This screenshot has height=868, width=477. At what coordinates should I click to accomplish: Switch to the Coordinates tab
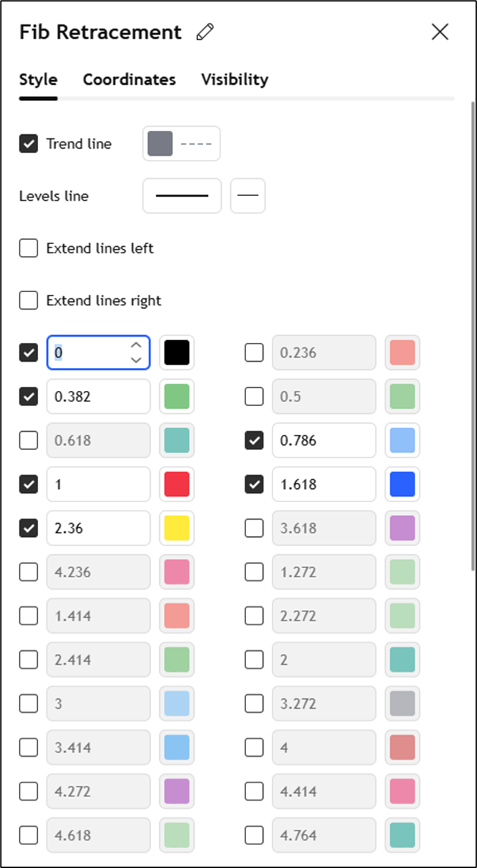coord(129,79)
